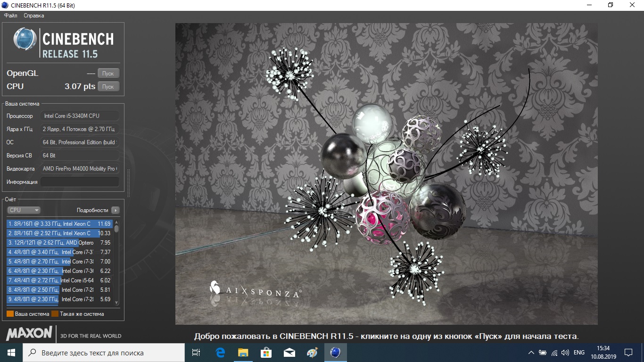Viewport: 644px width, 362px height.
Task: Open the clock showing 15:34
Action: (603, 353)
